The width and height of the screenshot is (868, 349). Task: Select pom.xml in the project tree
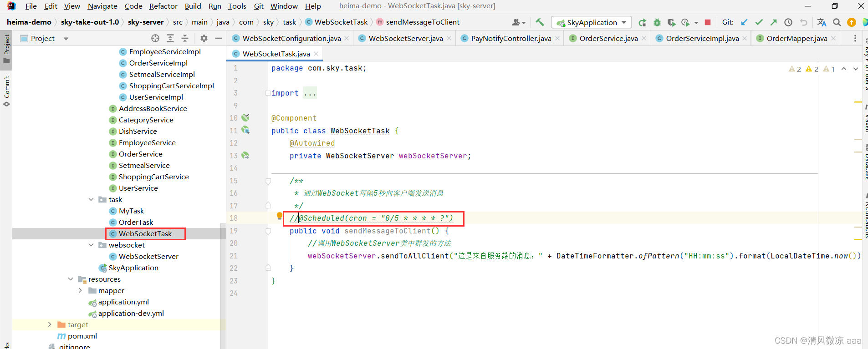82,336
